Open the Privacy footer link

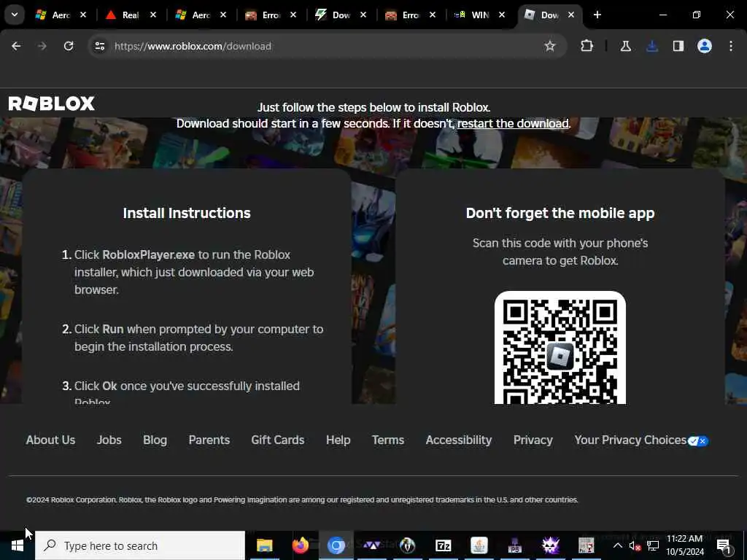[x=533, y=440]
